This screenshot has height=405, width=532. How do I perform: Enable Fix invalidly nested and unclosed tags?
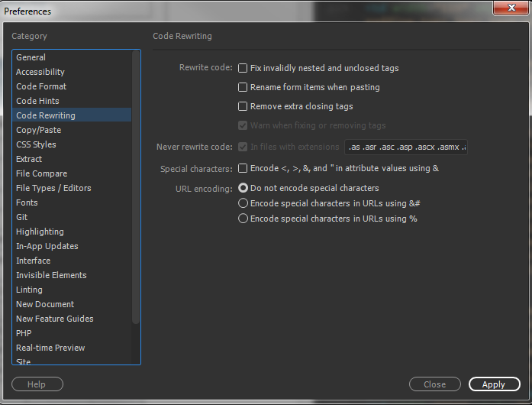click(243, 68)
